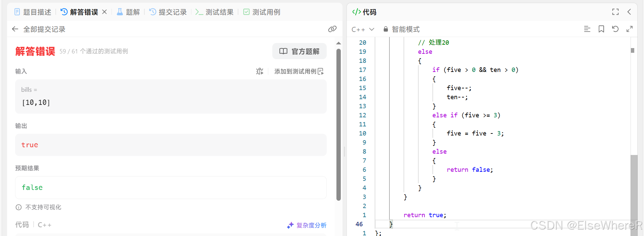Click the bookmark icon in editor toolbar

coord(601,29)
